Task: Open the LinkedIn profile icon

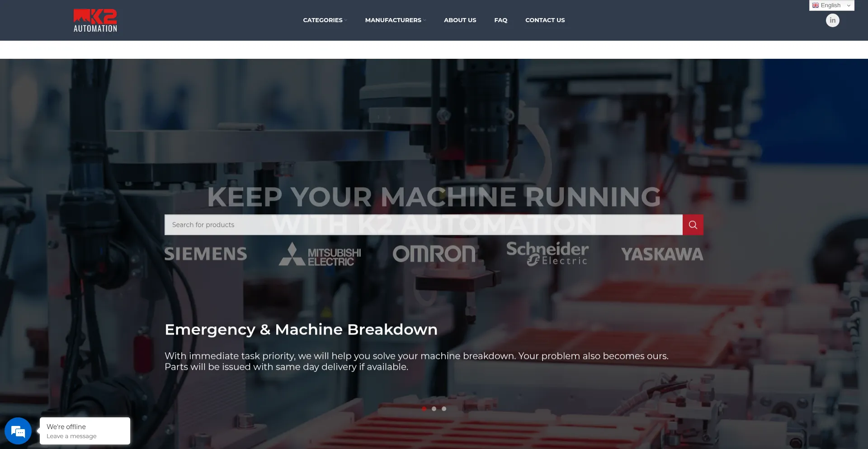Action: tap(832, 20)
